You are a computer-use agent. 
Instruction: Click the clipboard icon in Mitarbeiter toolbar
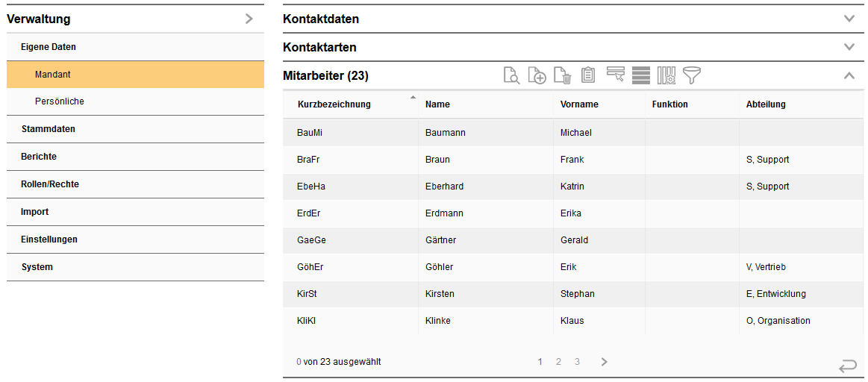588,75
